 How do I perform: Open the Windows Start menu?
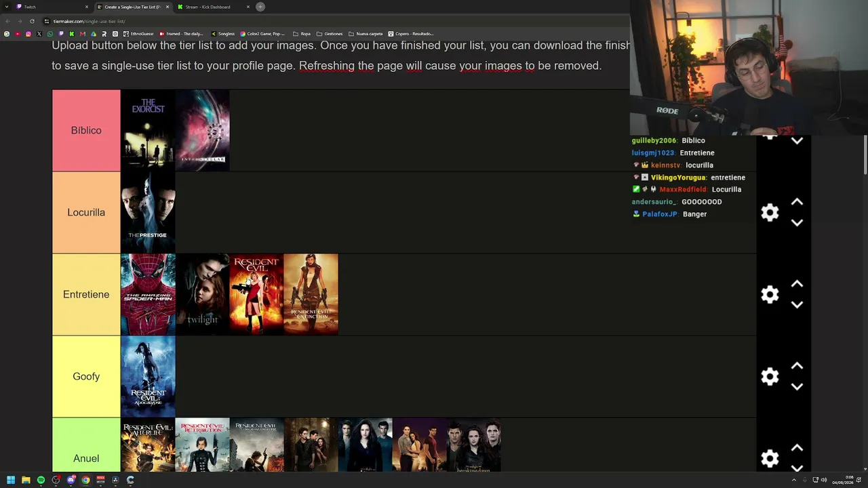pos(11,480)
